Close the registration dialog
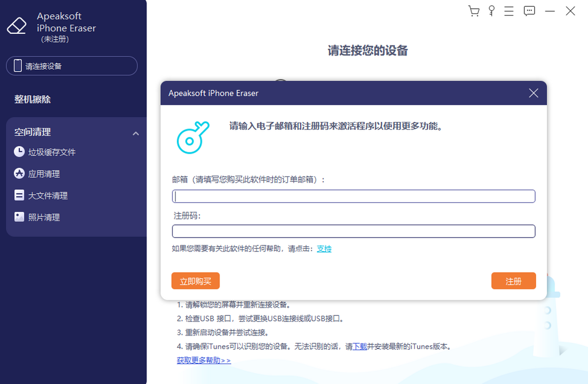The width and height of the screenshot is (588, 384). (x=534, y=93)
